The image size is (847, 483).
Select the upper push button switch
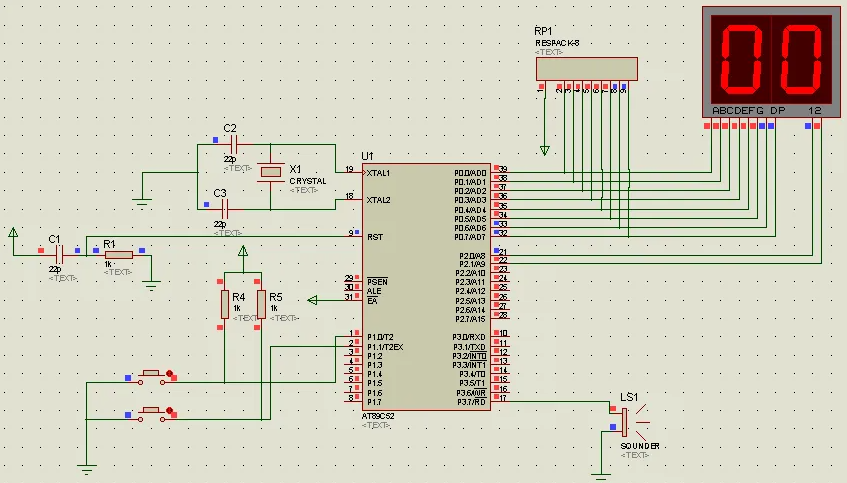(x=151, y=377)
